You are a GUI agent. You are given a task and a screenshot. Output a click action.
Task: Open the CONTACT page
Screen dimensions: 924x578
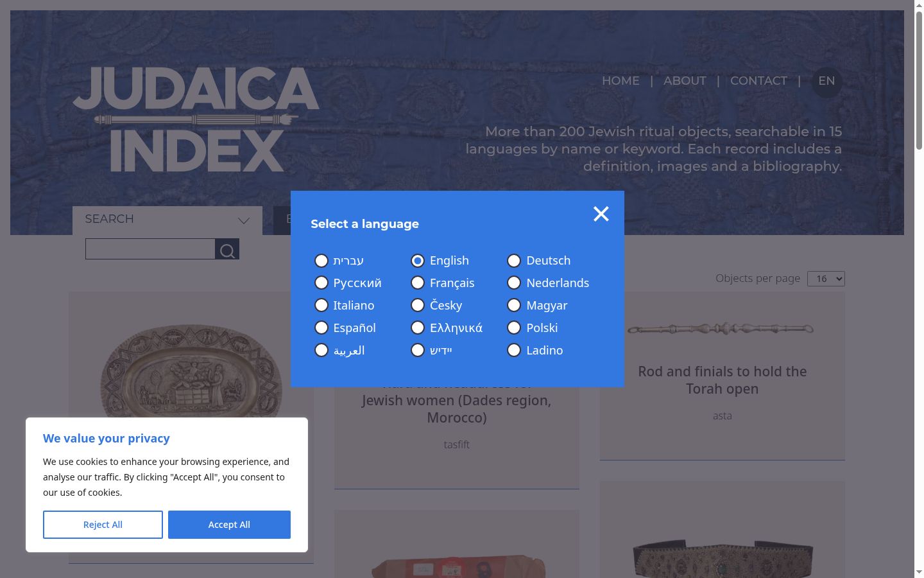pos(758,81)
